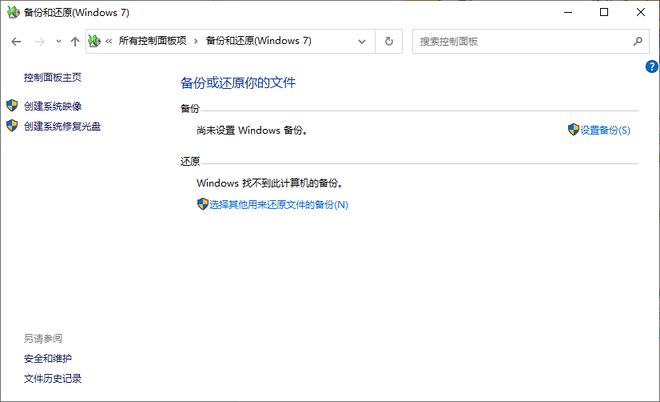The image size is (660, 402).
Task: Open the 安全和维护 link
Action: (x=48, y=358)
